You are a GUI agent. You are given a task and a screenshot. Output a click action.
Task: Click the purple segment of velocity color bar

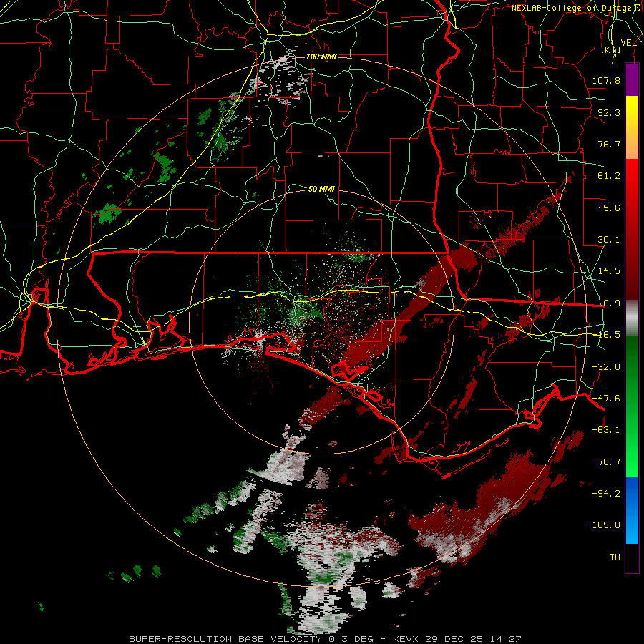coord(632,79)
